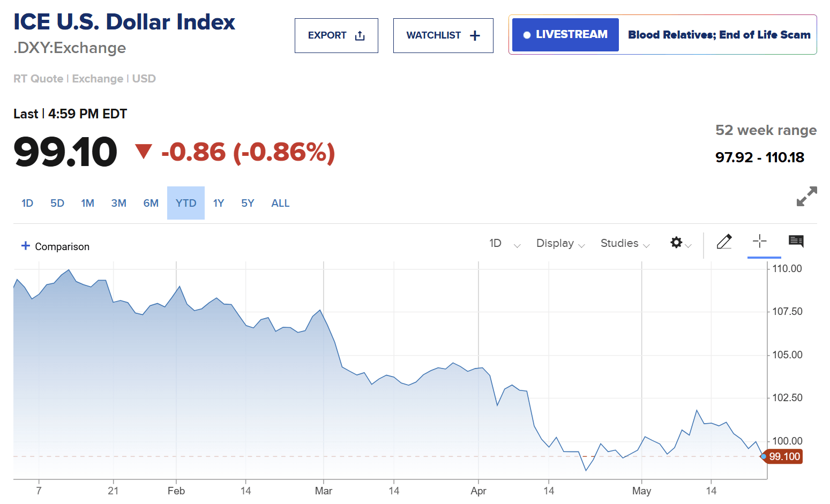Open the chart comments icon
Viewport: 830px width, 504px height.
[x=796, y=242]
